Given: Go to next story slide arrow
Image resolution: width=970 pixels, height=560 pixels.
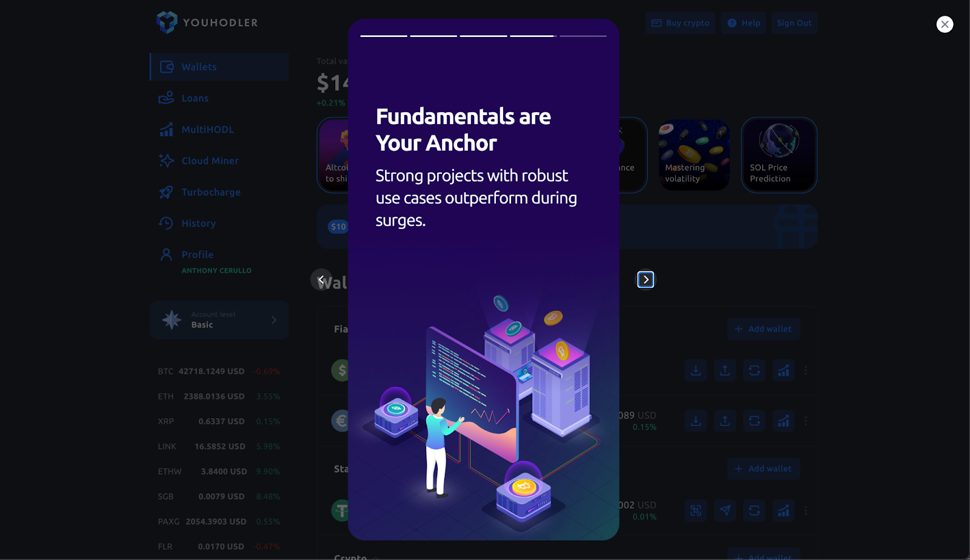Looking at the screenshot, I should click(646, 279).
